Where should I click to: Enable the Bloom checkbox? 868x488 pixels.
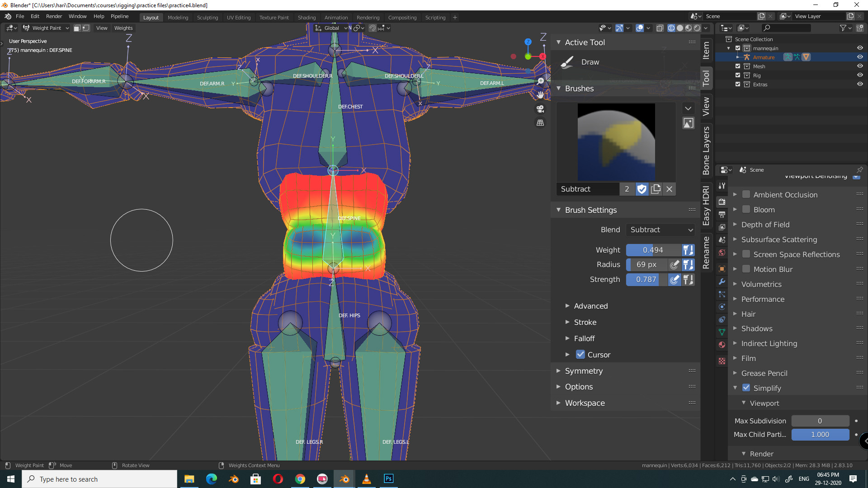[x=746, y=209]
